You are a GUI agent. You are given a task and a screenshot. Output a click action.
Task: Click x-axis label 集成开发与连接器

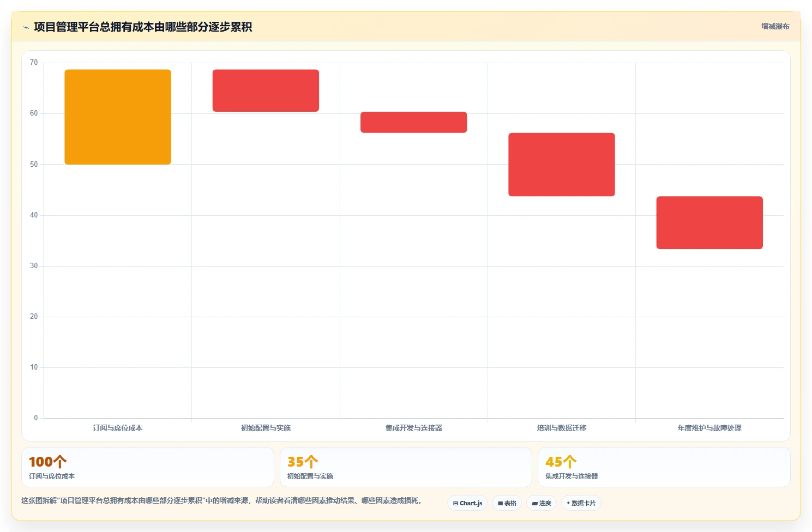[413, 428]
